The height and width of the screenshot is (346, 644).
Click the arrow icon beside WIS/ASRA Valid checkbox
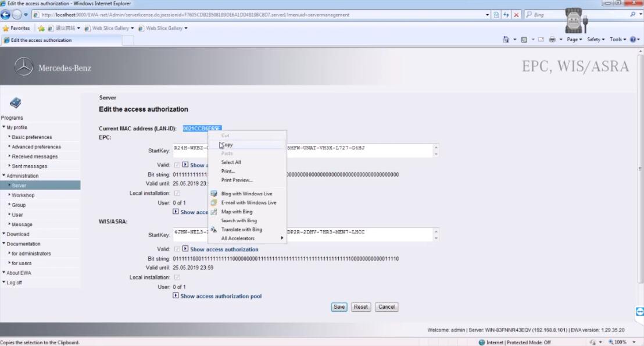(x=185, y=249)
